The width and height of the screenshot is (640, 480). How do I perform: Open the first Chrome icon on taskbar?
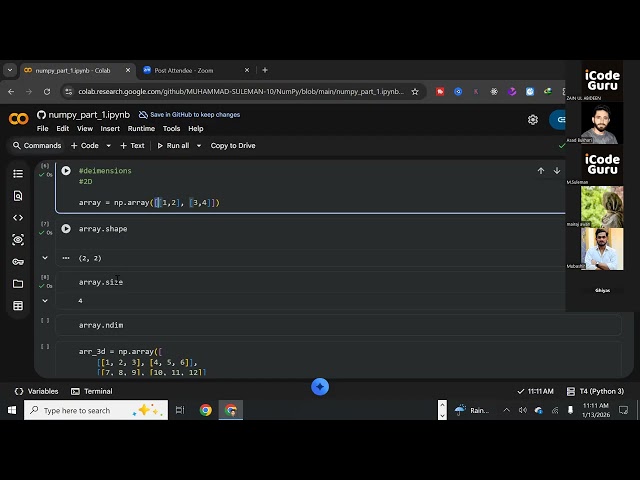(x=206, y=410)
